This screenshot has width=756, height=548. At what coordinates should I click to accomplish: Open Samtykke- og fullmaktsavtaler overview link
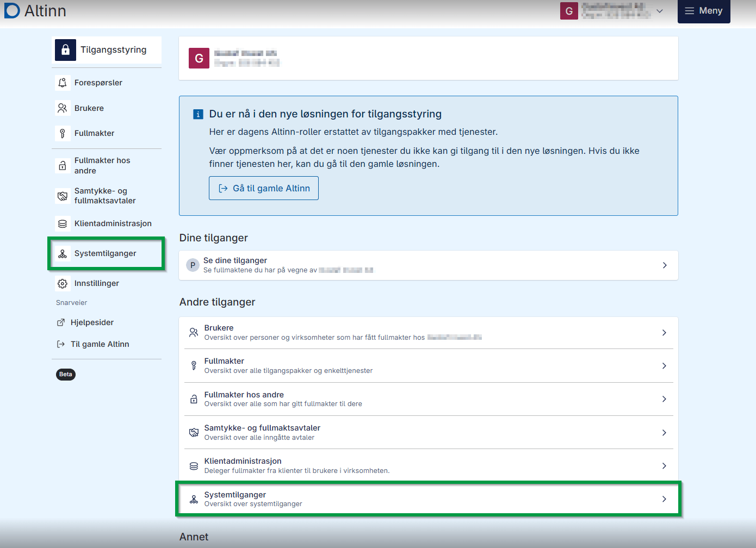click(429, 433)
